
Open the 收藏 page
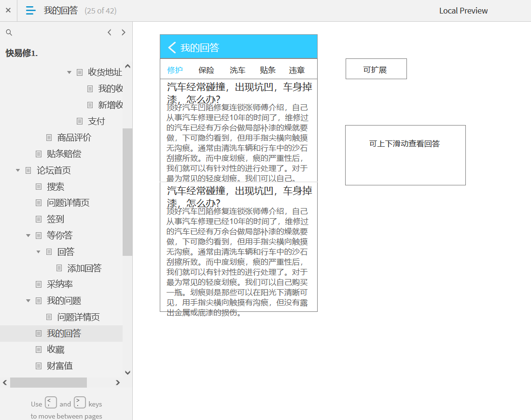[x=56, y=350]
